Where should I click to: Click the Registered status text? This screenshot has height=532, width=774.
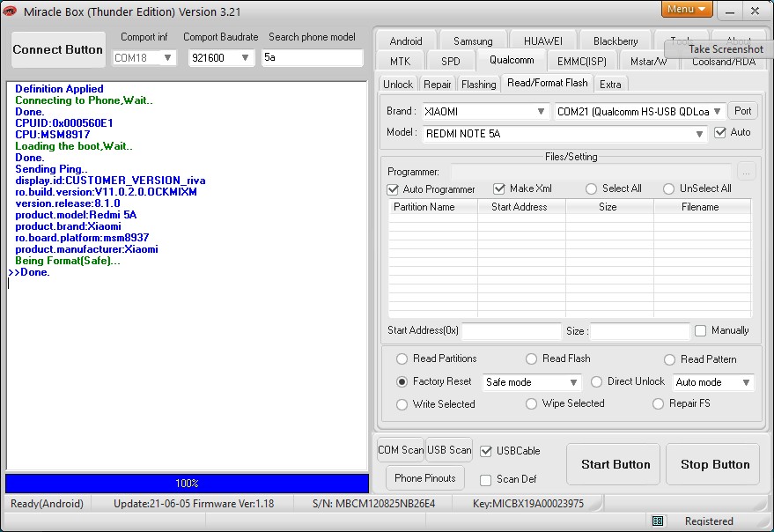709,521
